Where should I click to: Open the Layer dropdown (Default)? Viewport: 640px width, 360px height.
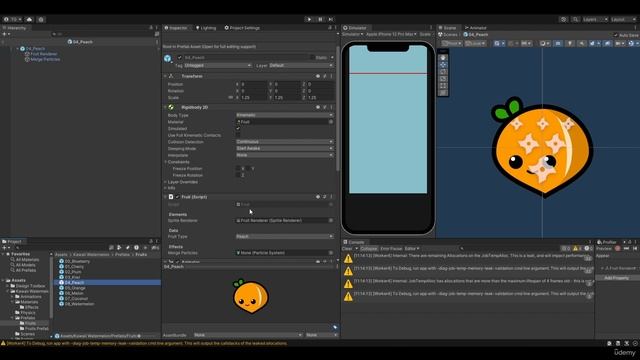click(x=301, y=65)
